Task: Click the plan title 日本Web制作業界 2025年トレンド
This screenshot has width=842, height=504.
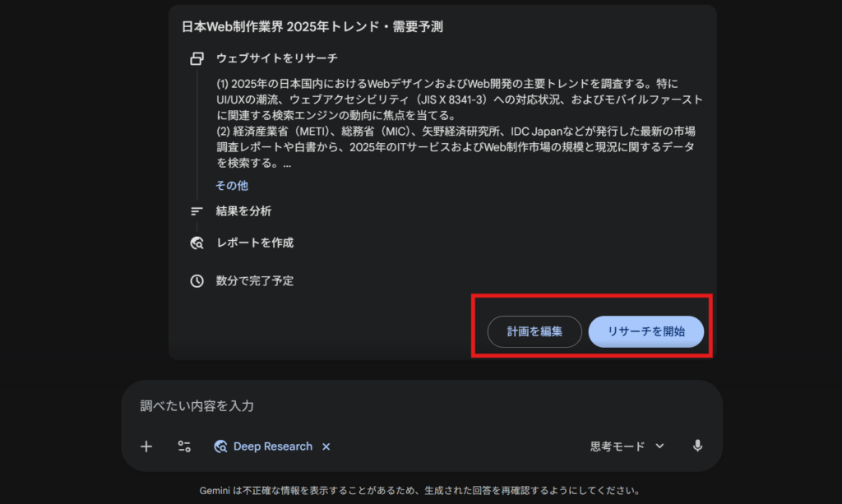Action: pos(312,26)
